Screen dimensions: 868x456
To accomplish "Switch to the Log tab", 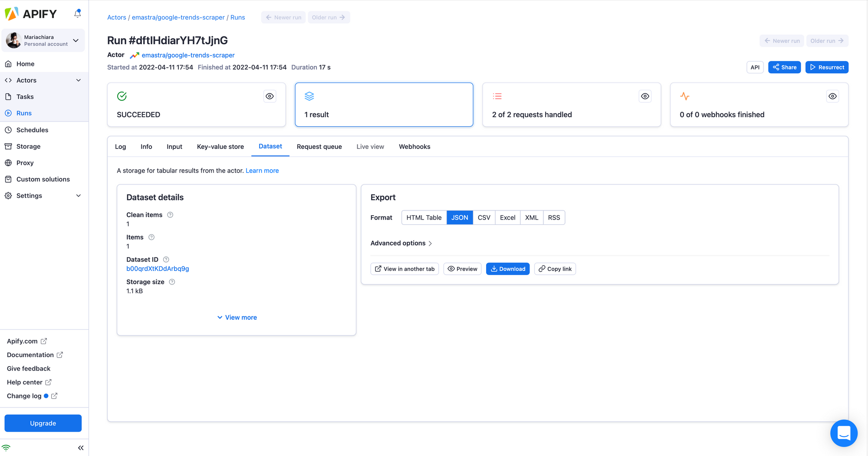I will [x=121, y=147].
